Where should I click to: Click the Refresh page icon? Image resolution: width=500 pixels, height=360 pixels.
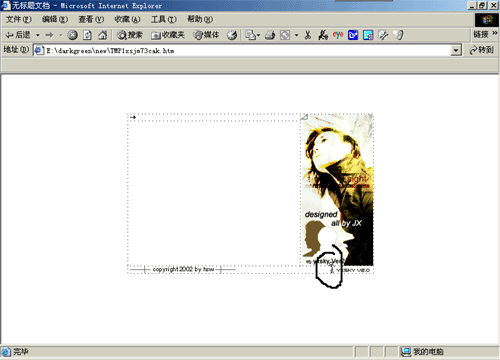(87, 35)
